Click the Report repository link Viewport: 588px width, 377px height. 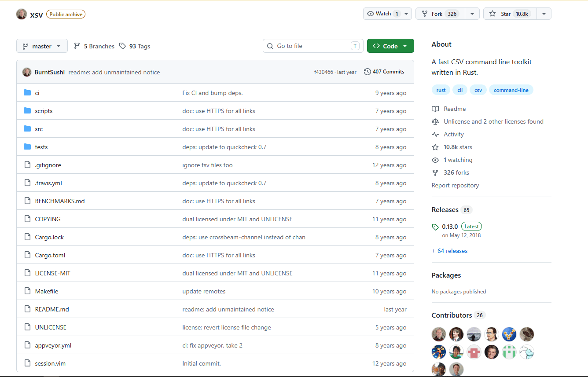455,185
